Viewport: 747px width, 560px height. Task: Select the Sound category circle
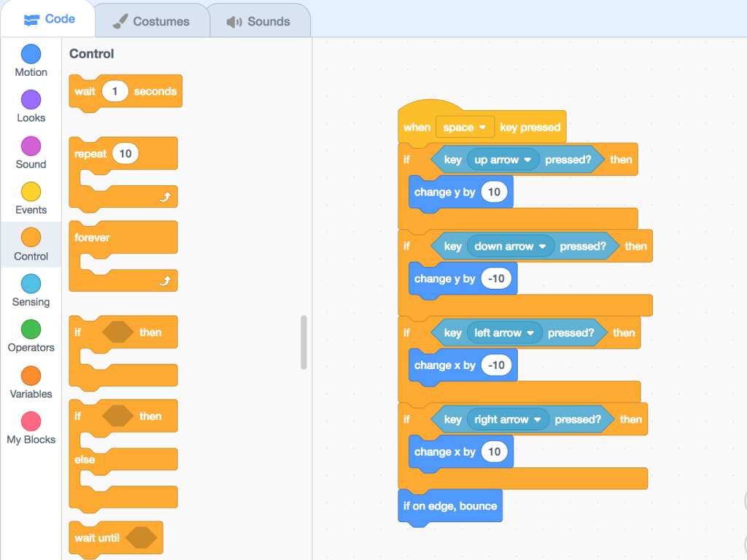click(x=31, y=146)
